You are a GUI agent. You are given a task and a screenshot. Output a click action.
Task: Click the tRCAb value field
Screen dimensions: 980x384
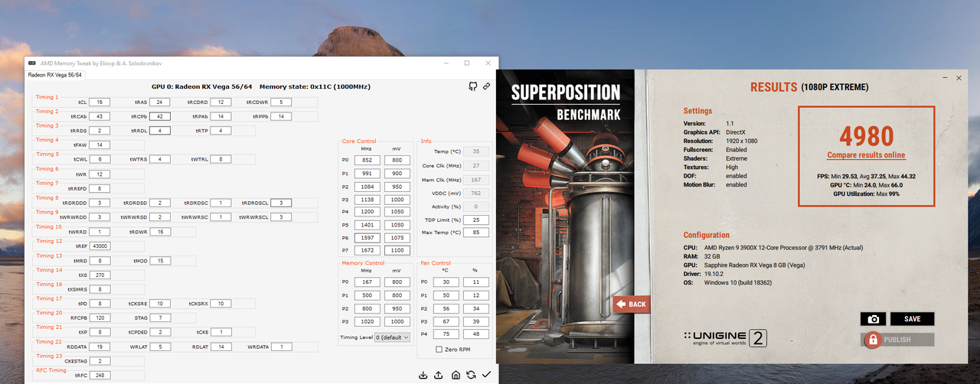point(100,116)
